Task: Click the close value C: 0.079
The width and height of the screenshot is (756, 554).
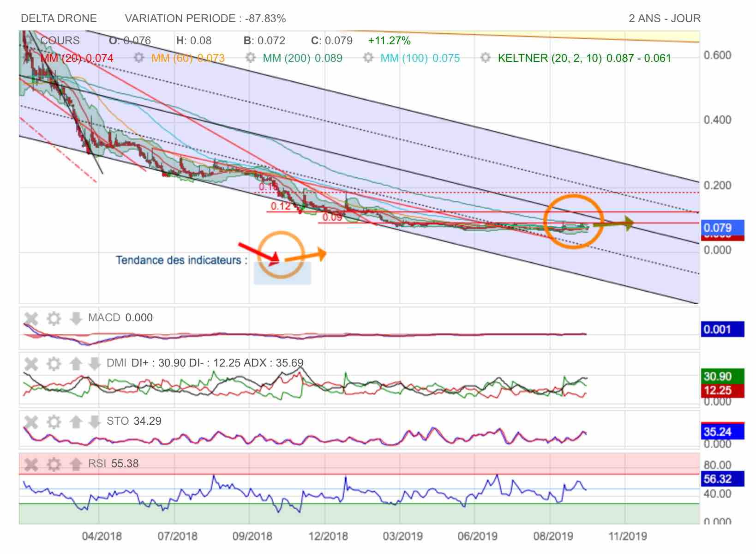Action: click(x=332, y=41)
